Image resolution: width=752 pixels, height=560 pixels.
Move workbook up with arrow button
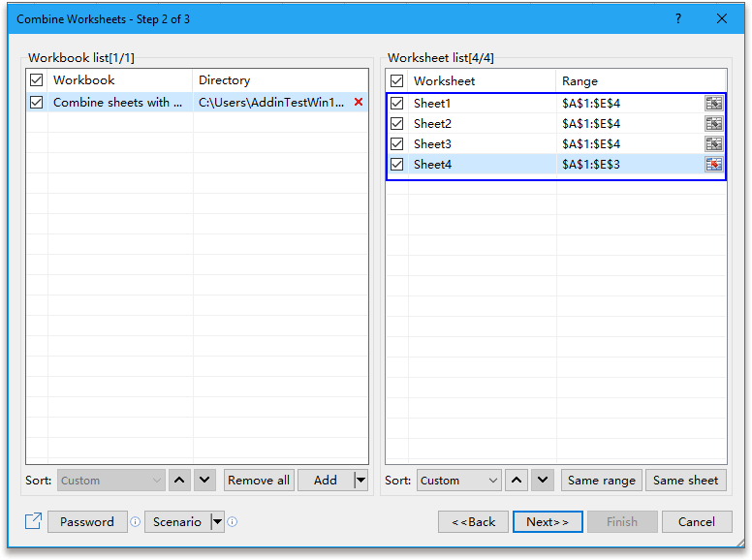click(179, 480)
